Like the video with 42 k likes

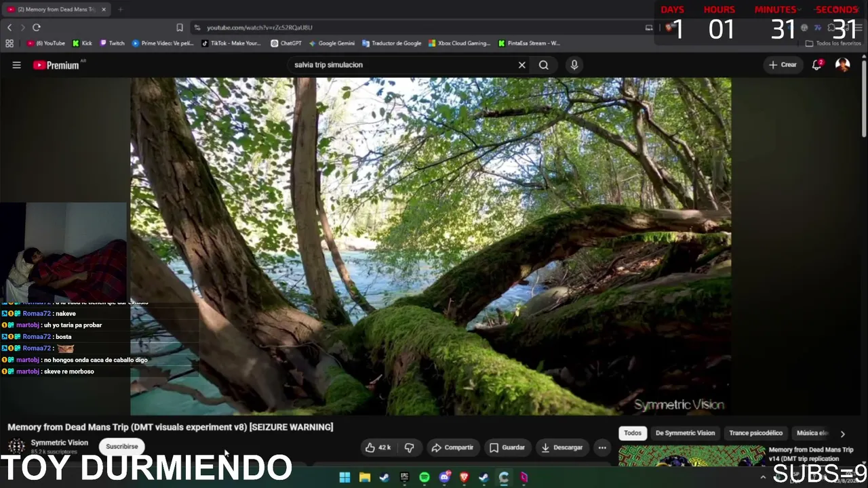point(378,447)
